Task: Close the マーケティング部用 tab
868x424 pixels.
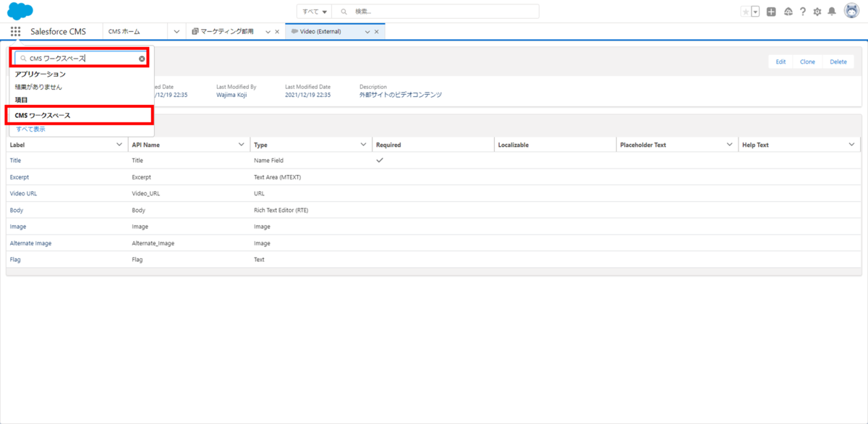Action: [277, 32]
